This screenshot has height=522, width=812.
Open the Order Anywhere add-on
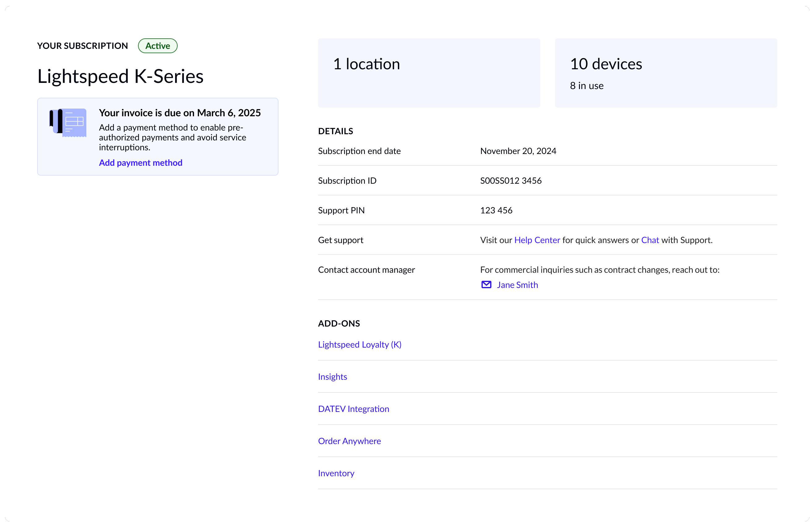349,441
